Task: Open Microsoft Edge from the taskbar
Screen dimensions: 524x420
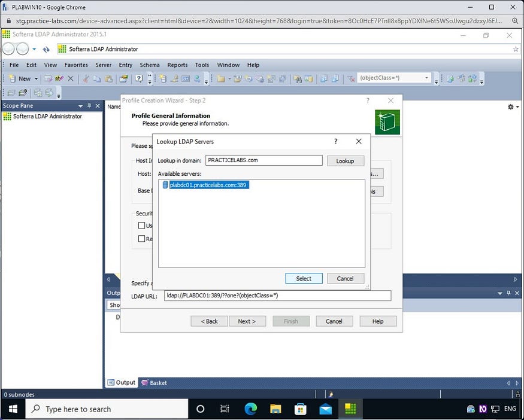Action: point(251,409)
